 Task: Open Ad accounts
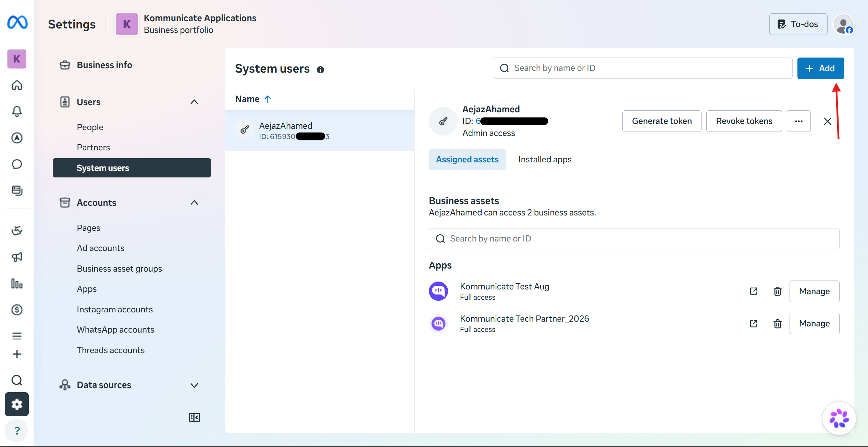click(x=100, y=248)
